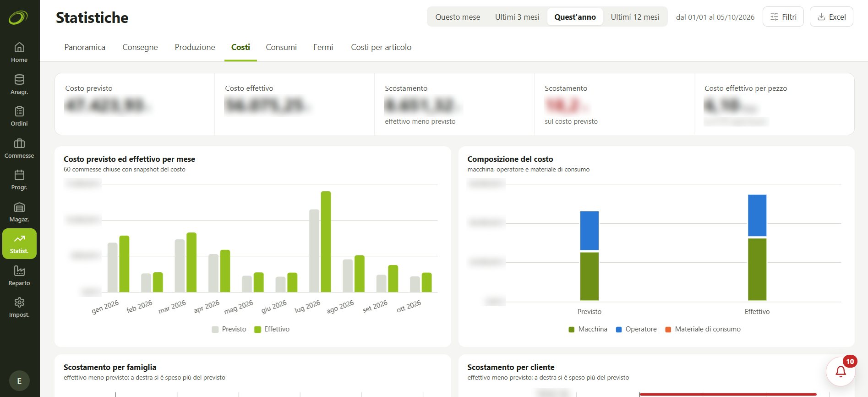Switch to Costi per articolo tab
Image resolution: width=868 pixels, height=397 pixels.
pos(381,47)
